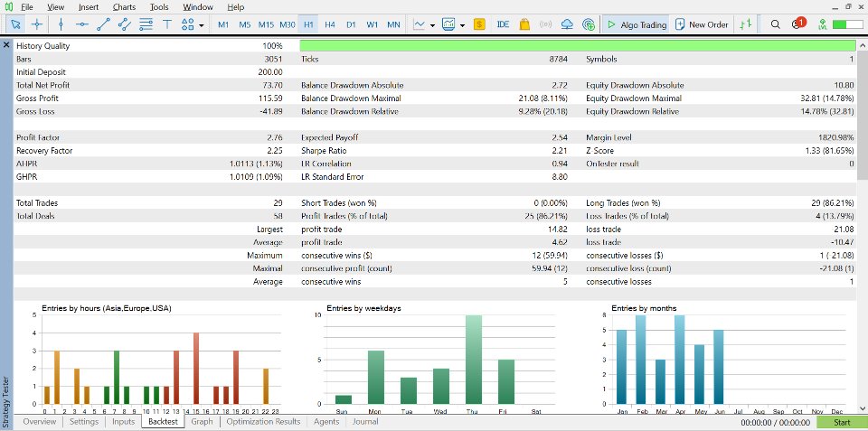Click the green connection strength bar
Image resolution: width=868 pixels, height=431 pixels.
[x=847, y=24]
